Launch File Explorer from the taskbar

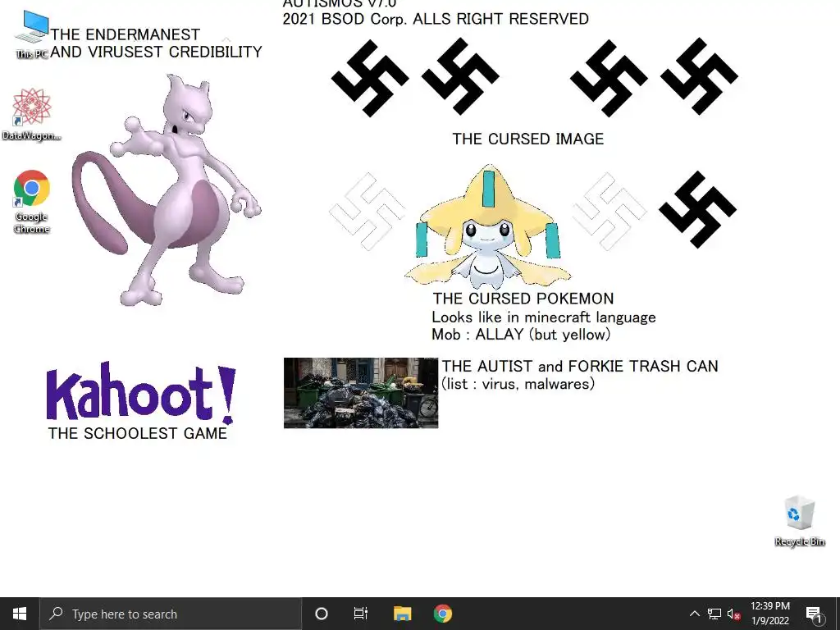(402, 614)
